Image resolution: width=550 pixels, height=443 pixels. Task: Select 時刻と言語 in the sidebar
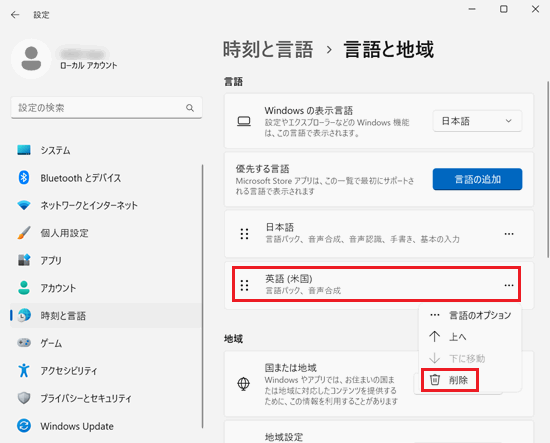tap(106, 315)
